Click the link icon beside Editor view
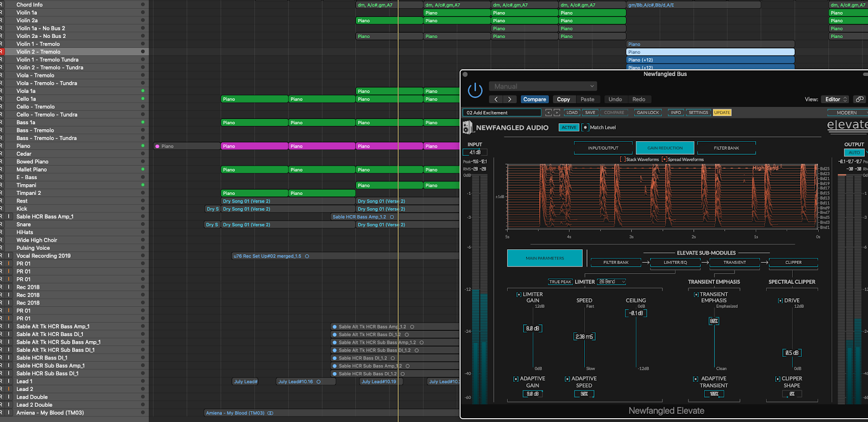This screenshot has width=868, height=422. pyautogui.click(x=859, y=99)
